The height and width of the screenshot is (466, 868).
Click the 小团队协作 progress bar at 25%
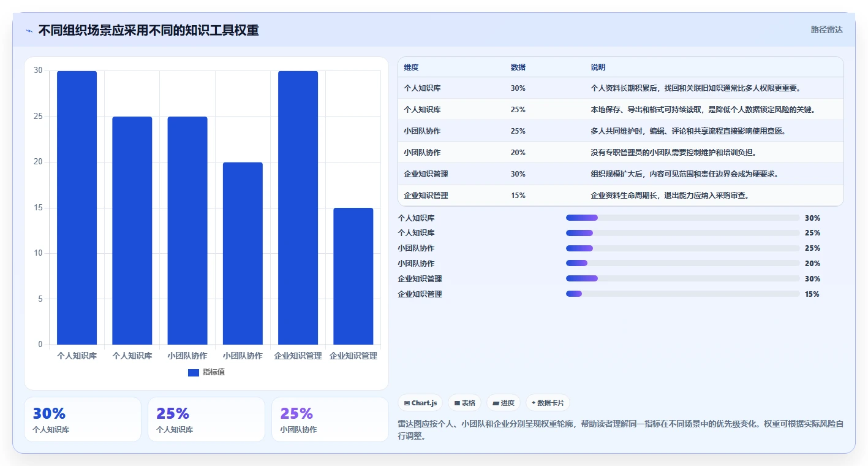tap(683, 248)
